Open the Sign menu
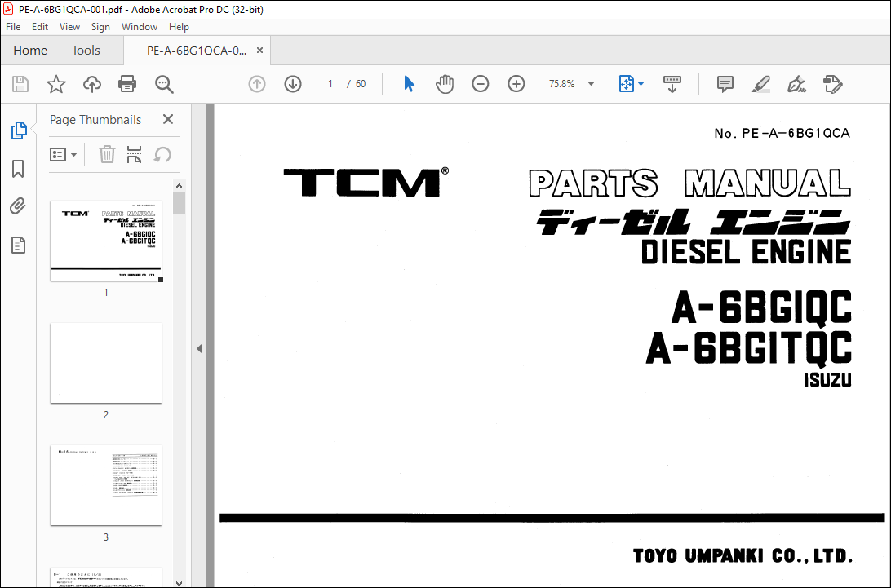This screenshot has width=891, height=588. pyautogui.click(x=100, y=27)
